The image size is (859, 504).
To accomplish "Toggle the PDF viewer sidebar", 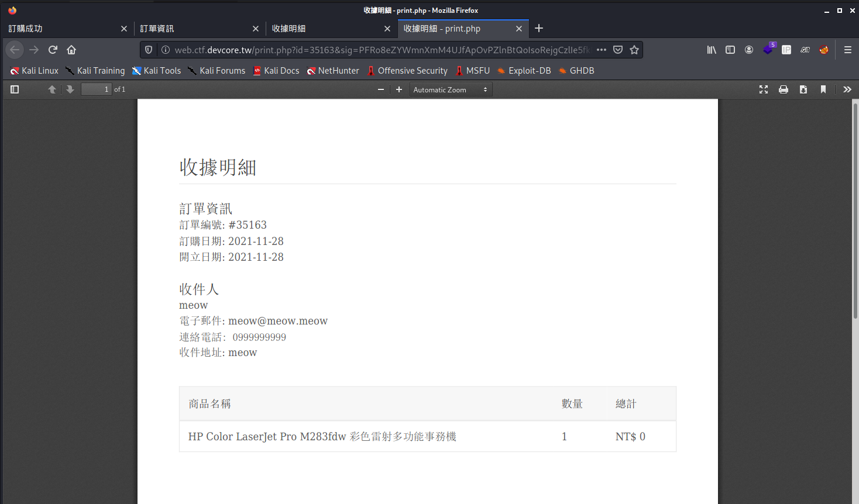I will (x=15, y=89).
